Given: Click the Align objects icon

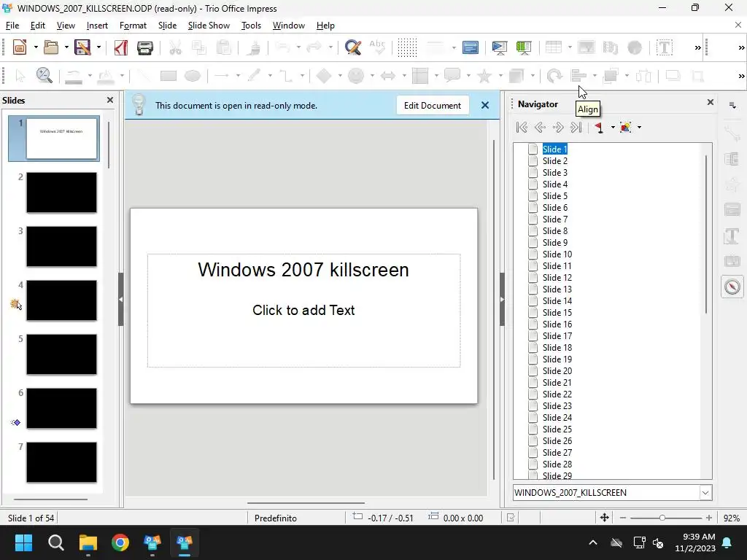Looking at the screenshot, I should click(x=578, y=76).
